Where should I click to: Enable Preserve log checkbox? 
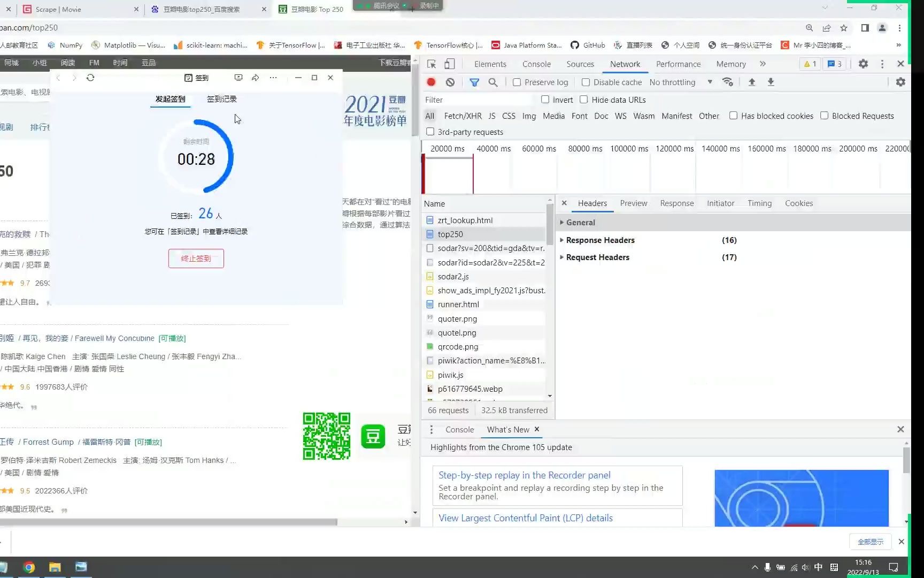(x=517, y=82)
